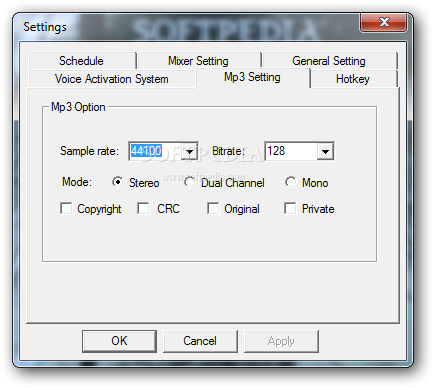Enable the CRC checkbox
This screenshot has height=388, width=434.
[x=143, y=209]
